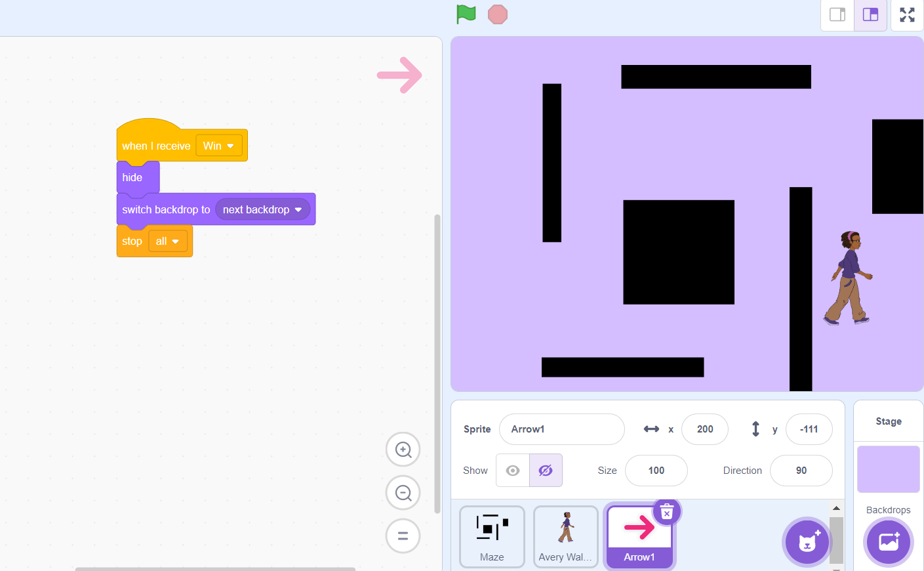
Task: Open the add new sprite menu
Action: point(807,542)
